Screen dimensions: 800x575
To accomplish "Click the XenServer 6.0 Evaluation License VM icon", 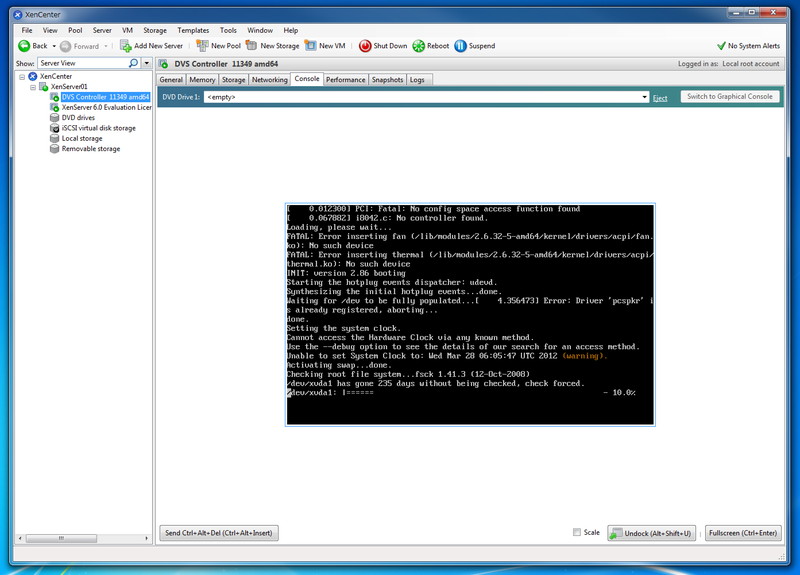I will (x=55, y=107).
